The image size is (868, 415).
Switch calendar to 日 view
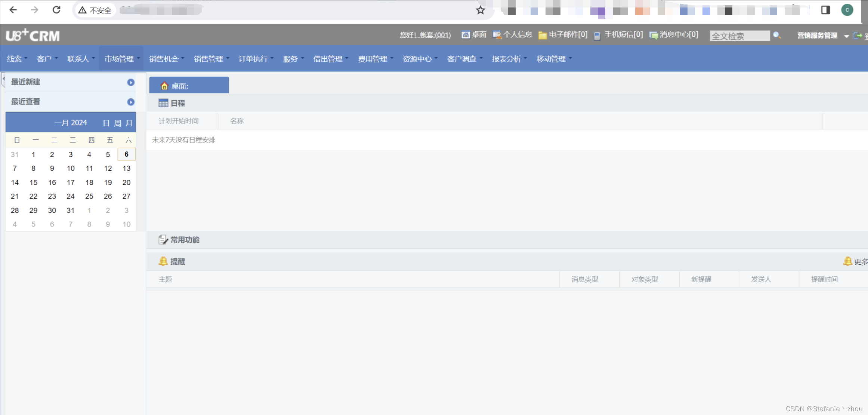point(106,123)
